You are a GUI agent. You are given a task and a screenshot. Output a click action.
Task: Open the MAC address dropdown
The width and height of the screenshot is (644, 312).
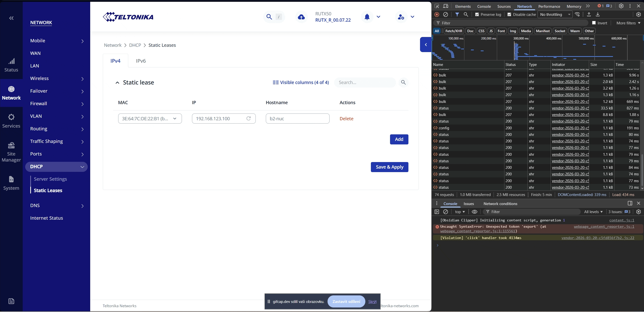[150, 119]
